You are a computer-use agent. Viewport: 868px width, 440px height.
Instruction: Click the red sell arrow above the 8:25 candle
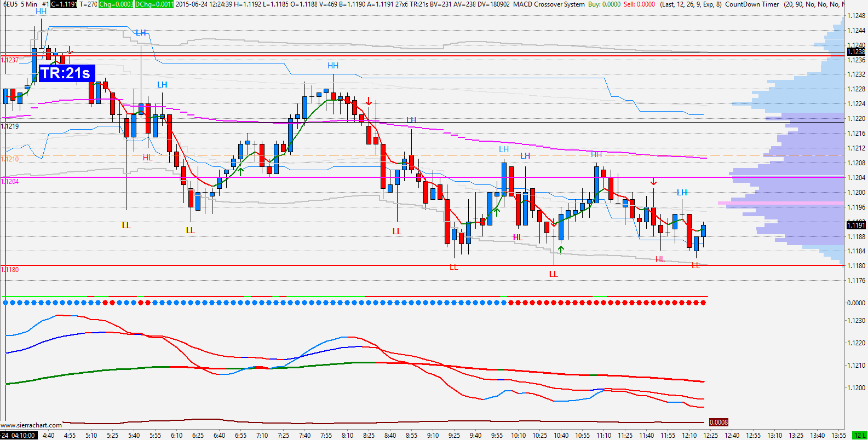pos(369,101)
